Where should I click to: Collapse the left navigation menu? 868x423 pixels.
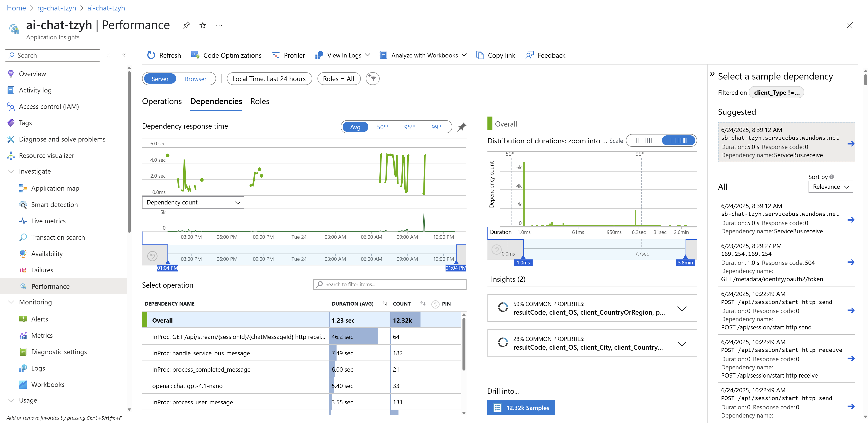[x=124, y=55]
